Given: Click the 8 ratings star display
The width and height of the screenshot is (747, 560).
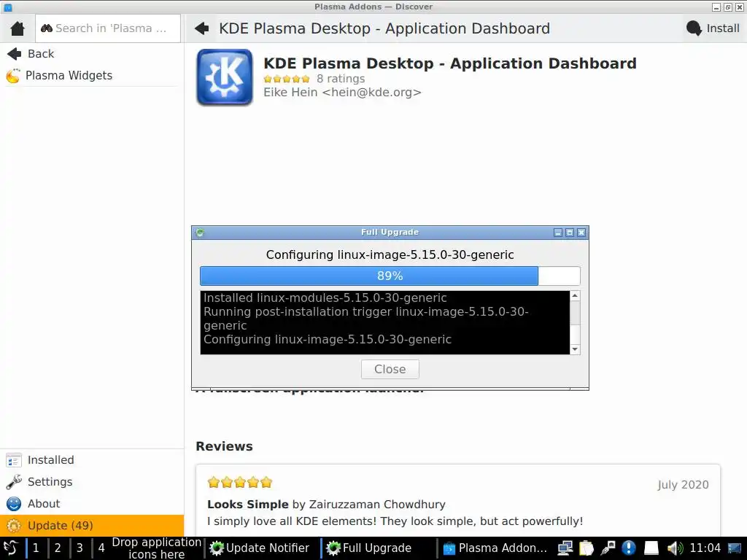Looking at the screenshot, I should (x=286, y=79).
